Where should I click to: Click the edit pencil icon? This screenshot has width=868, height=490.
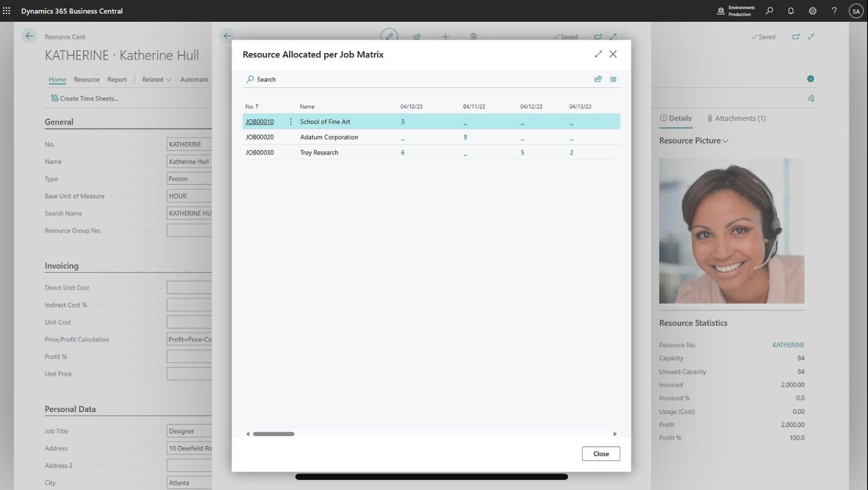pos(389,36)
